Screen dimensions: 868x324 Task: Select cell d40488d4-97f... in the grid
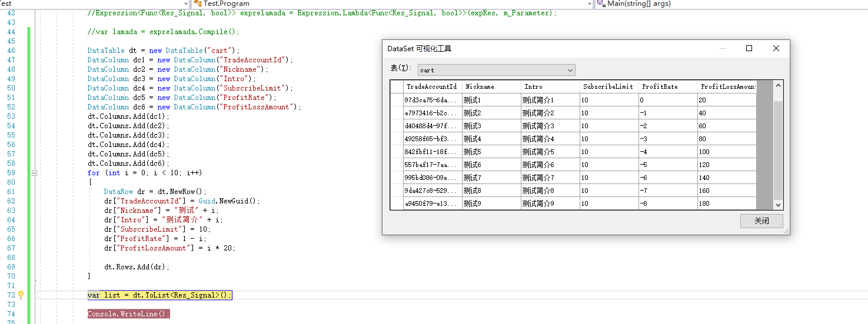433,126
